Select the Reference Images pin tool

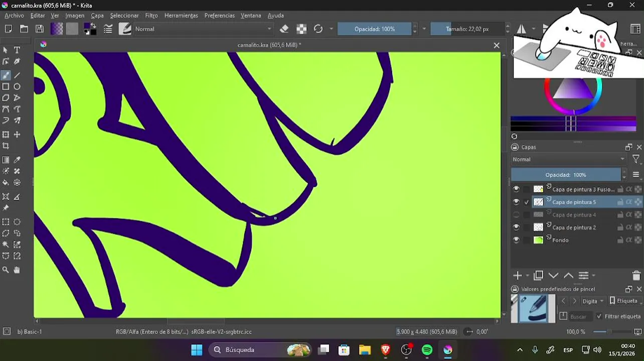tap(6, 208)
